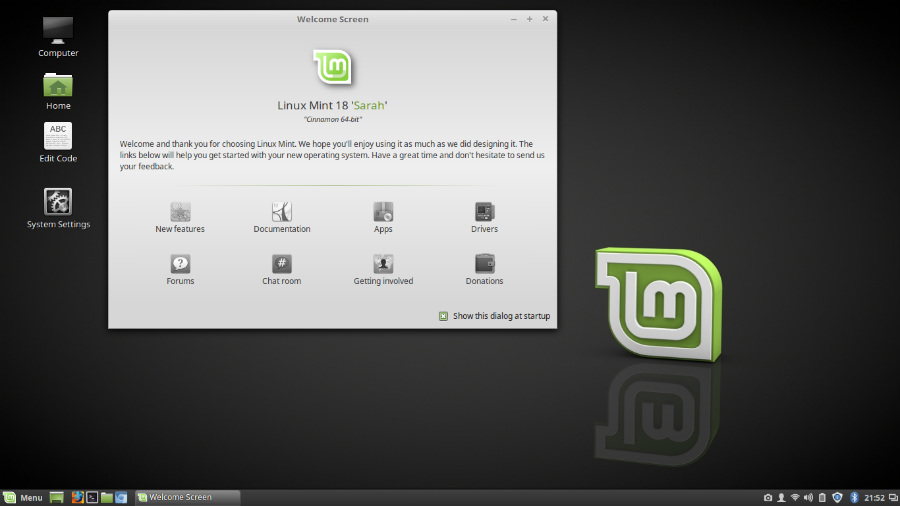Screen dimensions: 900x506
Task: Open New features in the Welcome Screen
Action: point(180,217)
